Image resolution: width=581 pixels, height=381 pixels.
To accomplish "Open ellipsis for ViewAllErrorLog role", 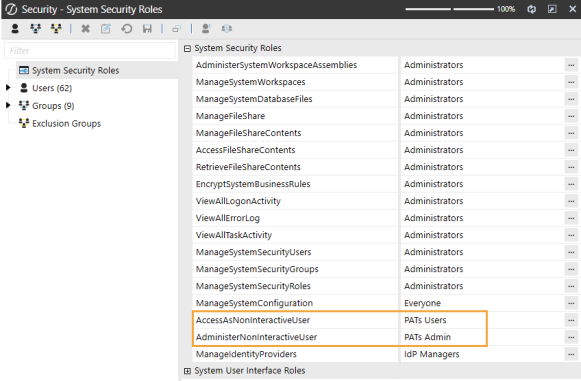I will pos(571,219).
